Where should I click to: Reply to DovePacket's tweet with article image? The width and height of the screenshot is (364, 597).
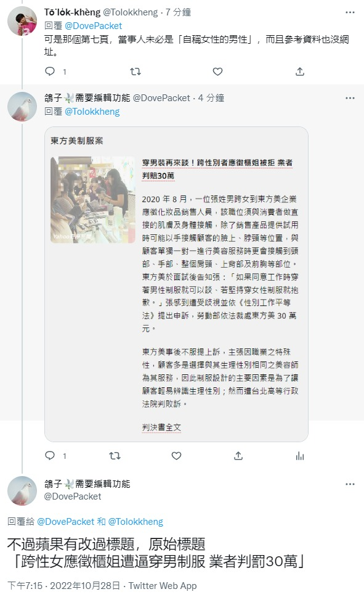pos(51,455)
